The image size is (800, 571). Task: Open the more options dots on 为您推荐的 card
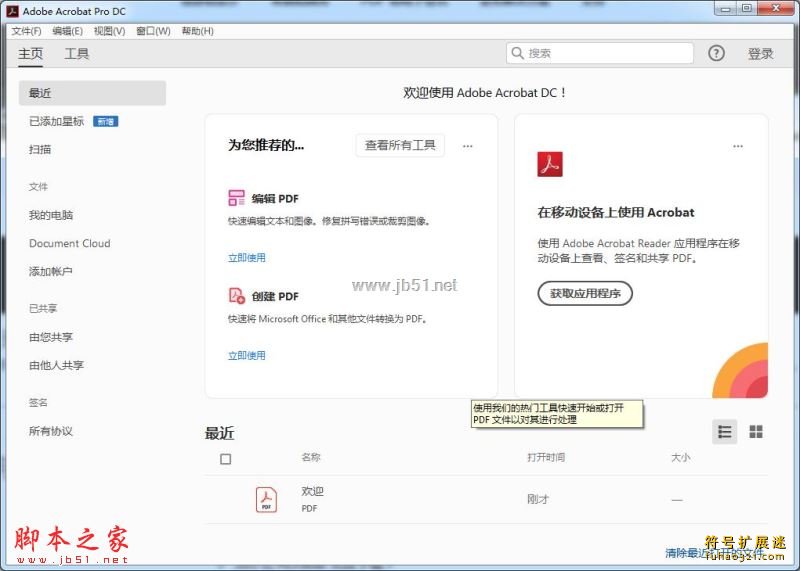click(467, 146)
